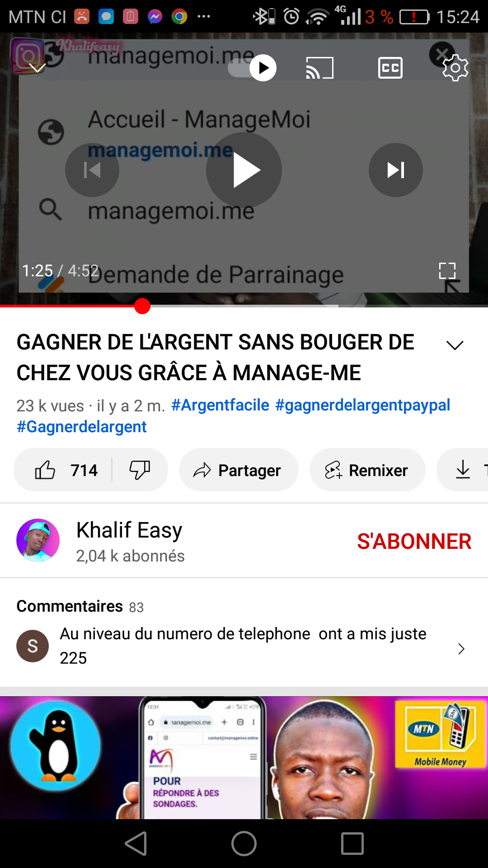Open the Remixer option

pos(367,470)
